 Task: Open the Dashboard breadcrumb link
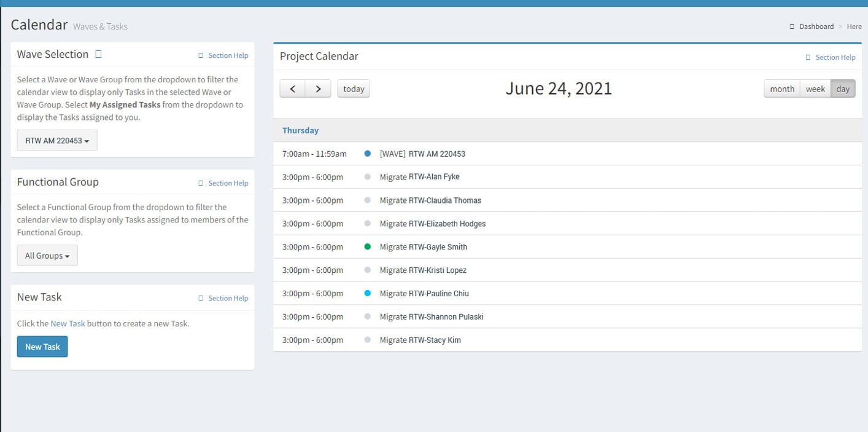[816, 26]
